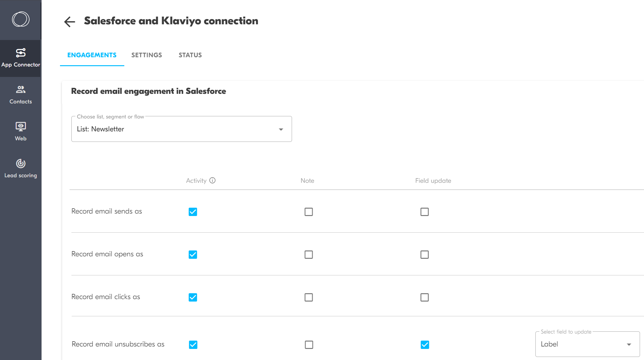Open App Connector in sidebar

21,58
